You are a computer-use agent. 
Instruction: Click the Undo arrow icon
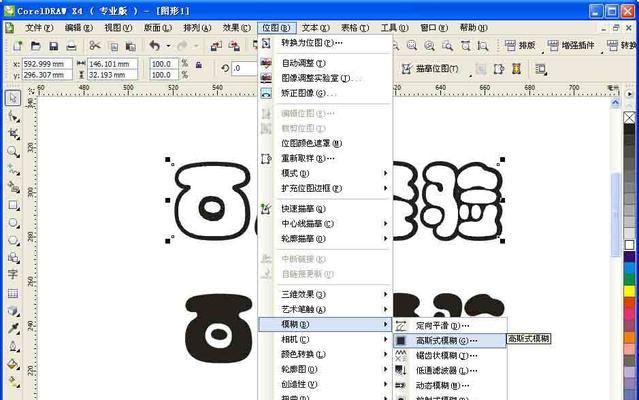pyautogui.click(x=154, y=46)
